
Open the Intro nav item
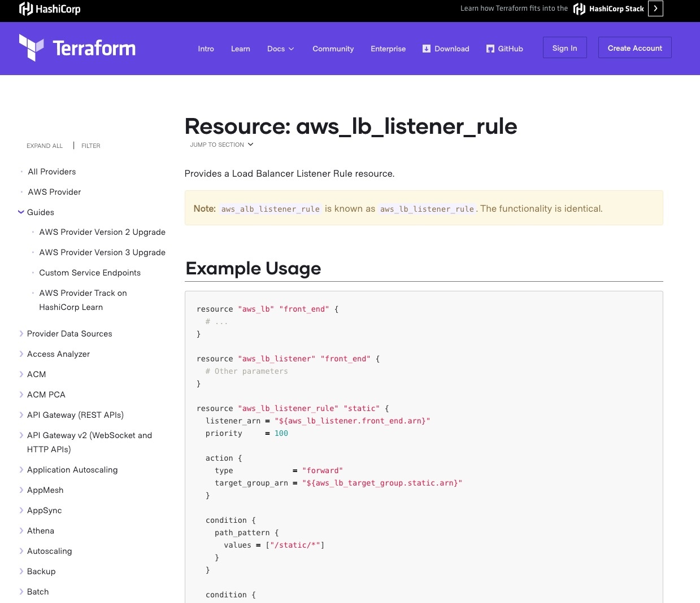[x=206, y=49]
